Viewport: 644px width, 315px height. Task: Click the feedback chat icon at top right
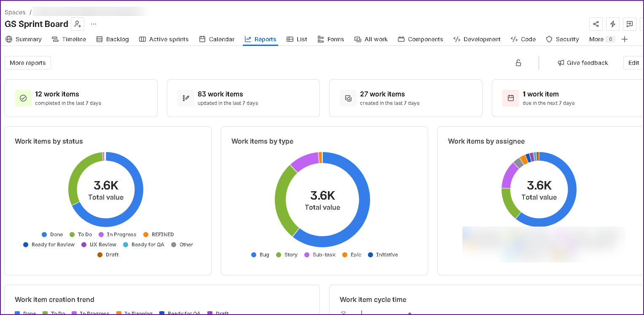coord(630,24)
